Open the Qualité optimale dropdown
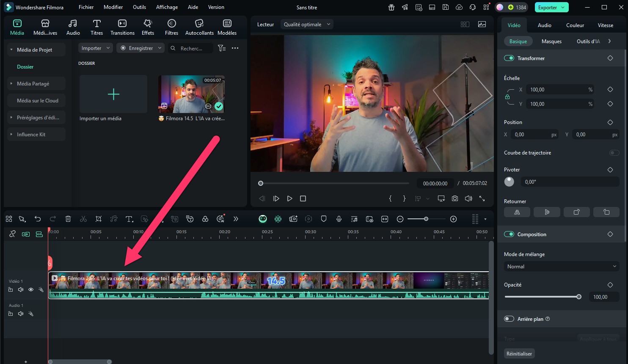 point(307,24)
